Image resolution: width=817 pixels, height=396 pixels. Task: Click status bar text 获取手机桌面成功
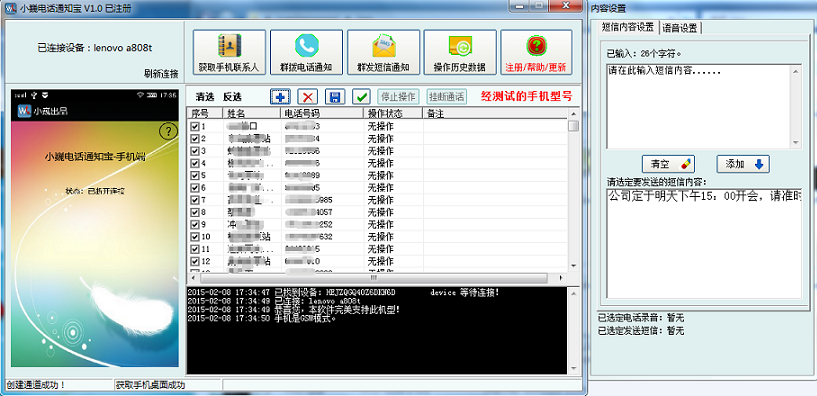(x=151, y=385)
